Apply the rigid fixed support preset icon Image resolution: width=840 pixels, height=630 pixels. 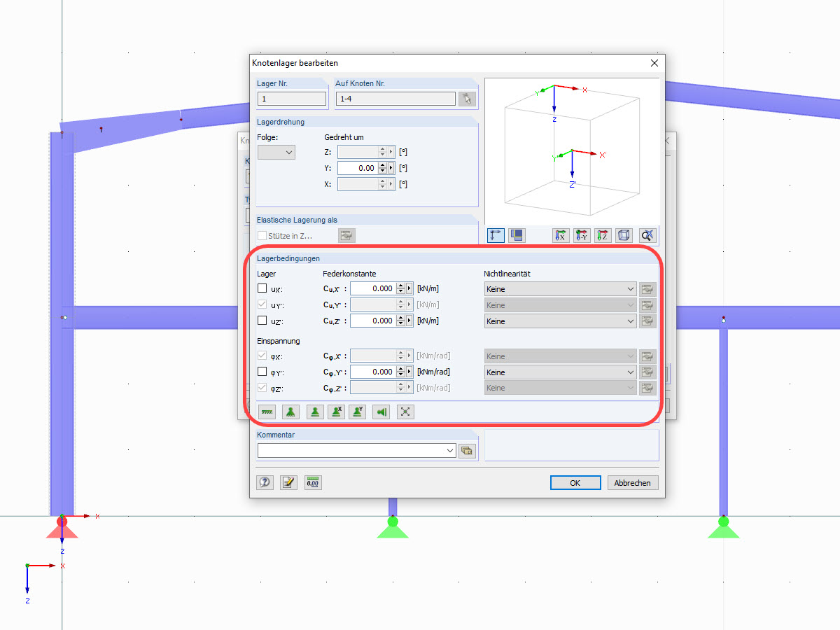[x=267, y=412]
